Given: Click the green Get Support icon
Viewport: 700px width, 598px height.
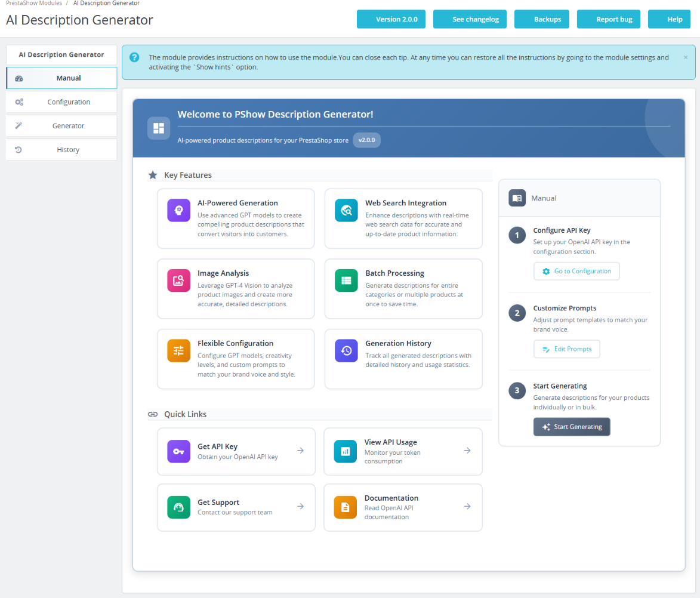Looking at the screenshot, I should tap(178, 507).
